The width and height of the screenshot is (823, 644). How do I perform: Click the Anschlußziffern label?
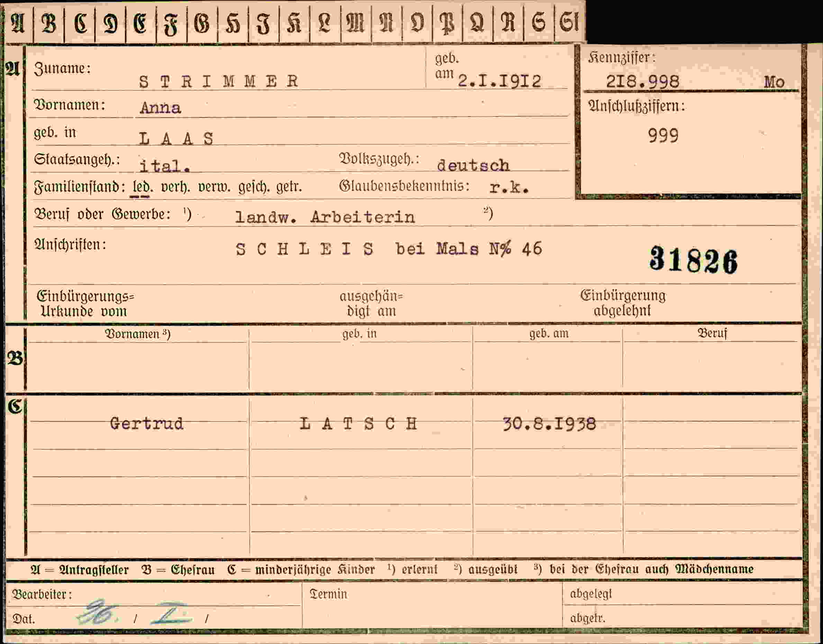coord(636,107)
